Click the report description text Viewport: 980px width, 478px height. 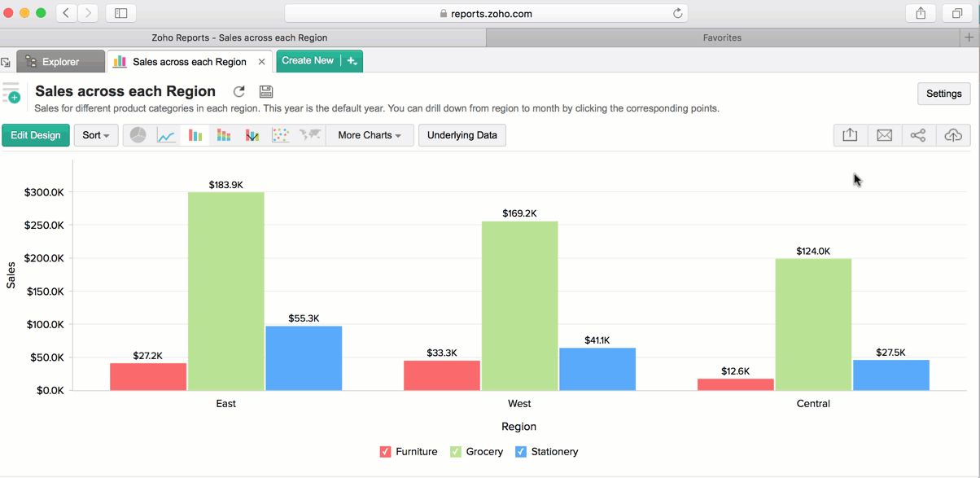[x=377, y=108]
